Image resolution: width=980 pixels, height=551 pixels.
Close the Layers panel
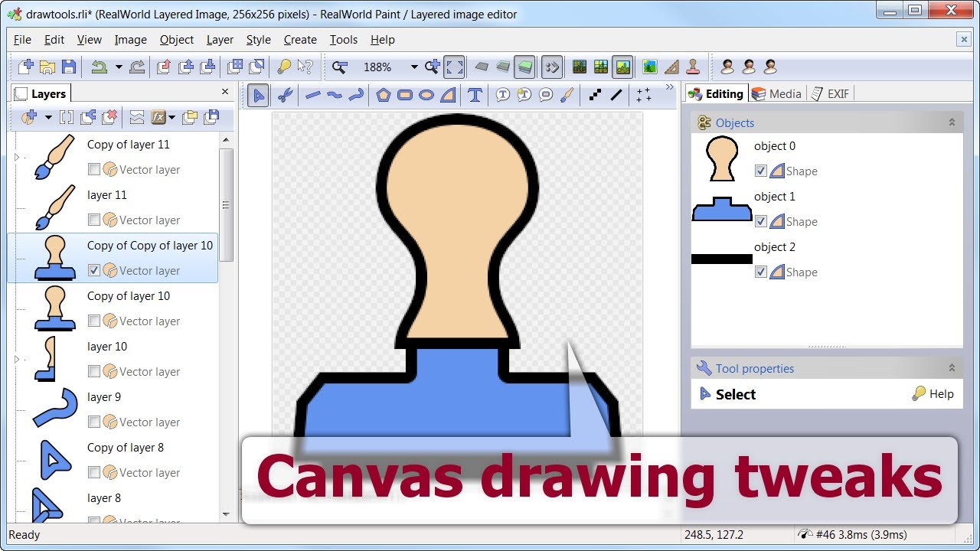pyautogui.click(x=225, y=92)
